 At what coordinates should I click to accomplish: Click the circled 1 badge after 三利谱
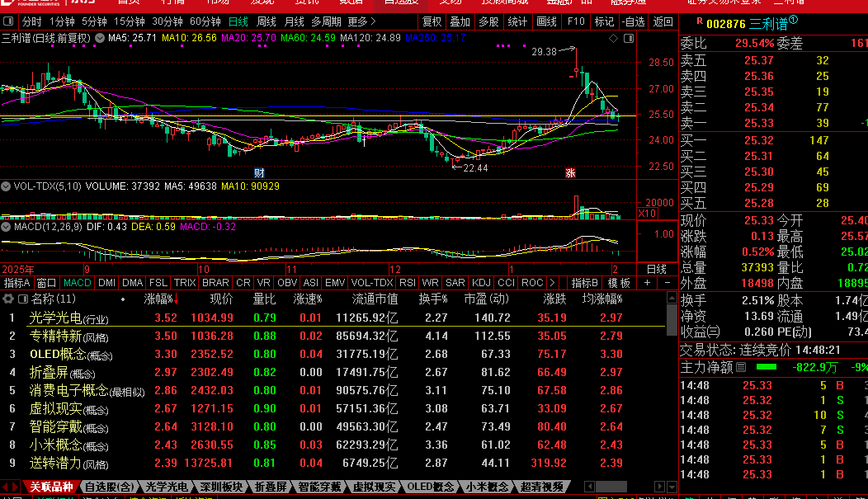click(793, 20)
